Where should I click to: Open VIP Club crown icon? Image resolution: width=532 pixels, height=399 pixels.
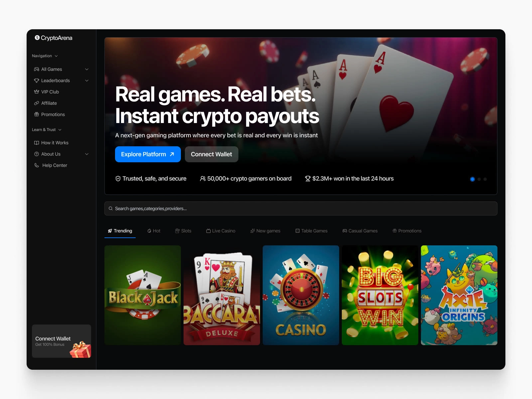(x=37, y=92)
